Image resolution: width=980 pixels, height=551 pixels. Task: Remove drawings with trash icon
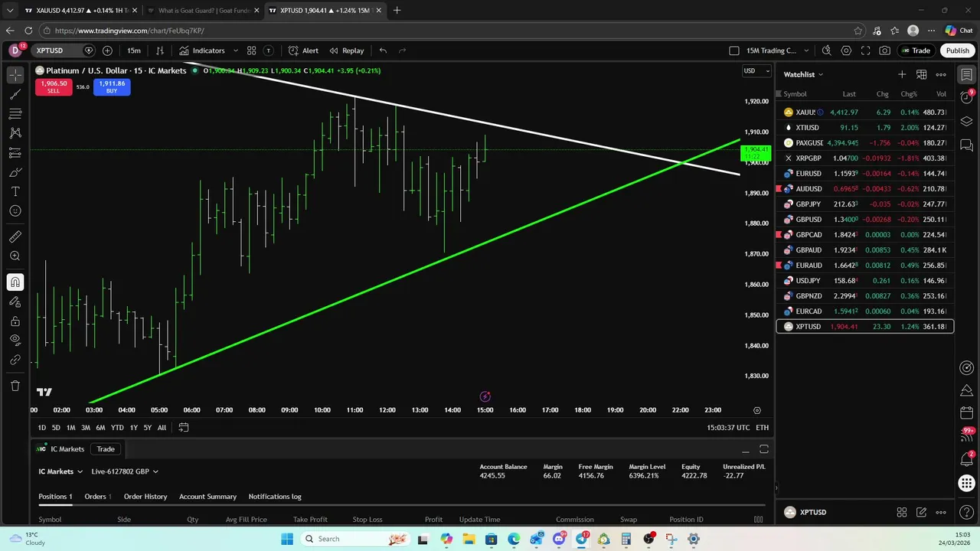15,386
